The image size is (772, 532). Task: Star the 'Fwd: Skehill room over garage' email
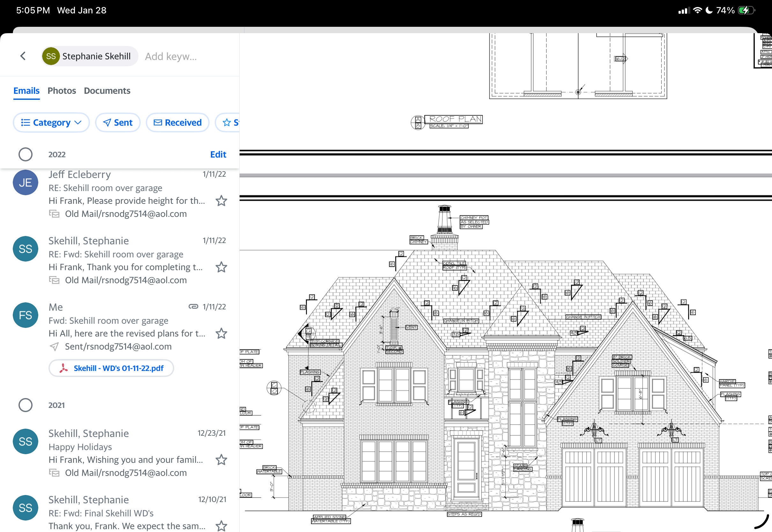point(221,333)
